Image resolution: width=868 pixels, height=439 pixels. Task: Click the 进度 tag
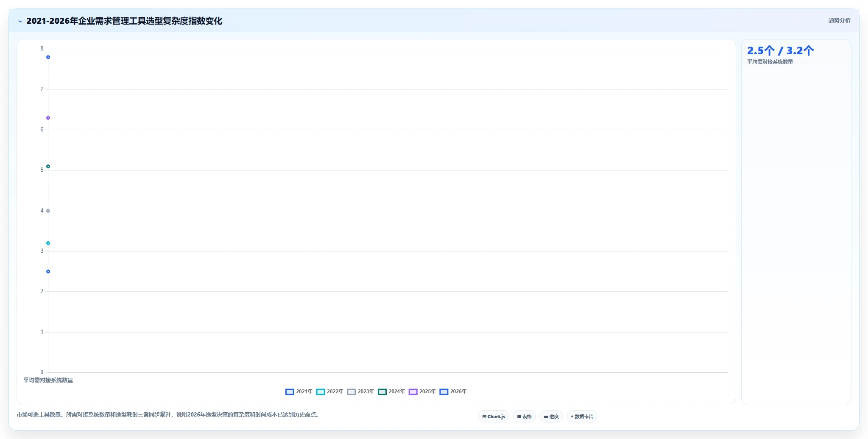[x=551, y=417]
